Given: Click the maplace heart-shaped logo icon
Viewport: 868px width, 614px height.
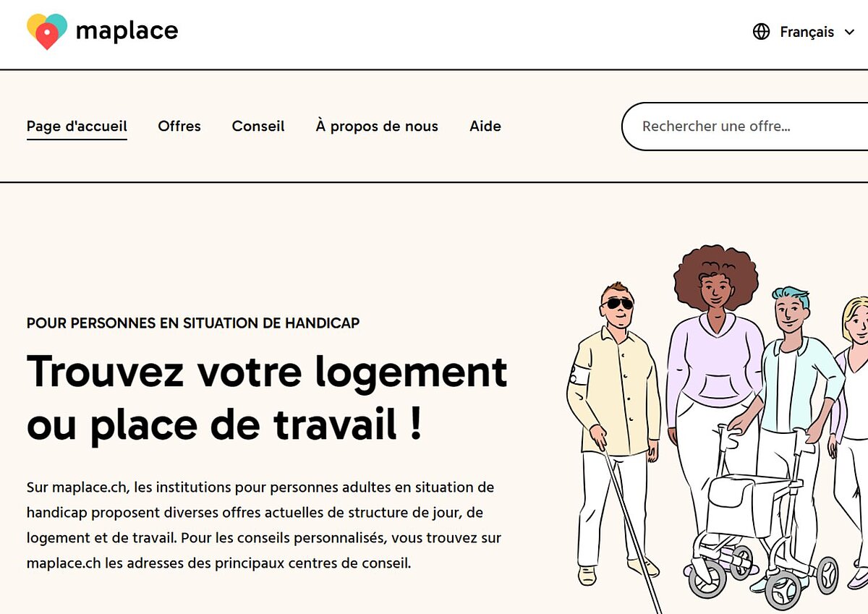Looking at the screenshot, I should pos(45,30).
